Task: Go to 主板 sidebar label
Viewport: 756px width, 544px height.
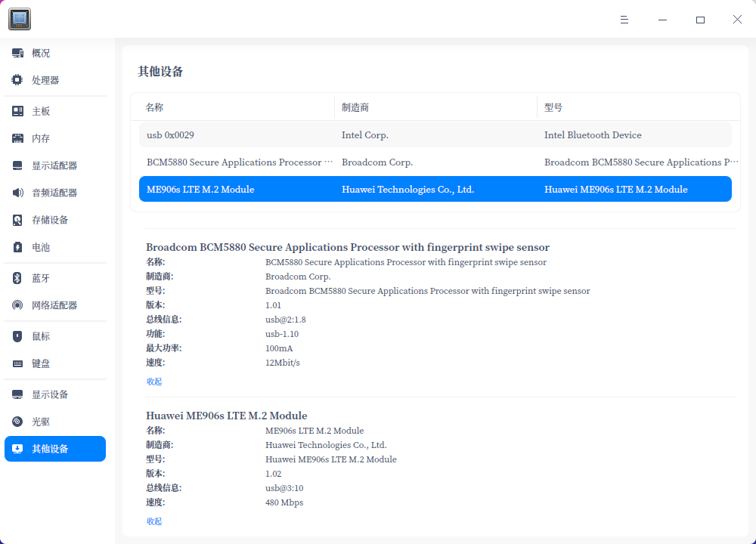Action: click(41, 111)
